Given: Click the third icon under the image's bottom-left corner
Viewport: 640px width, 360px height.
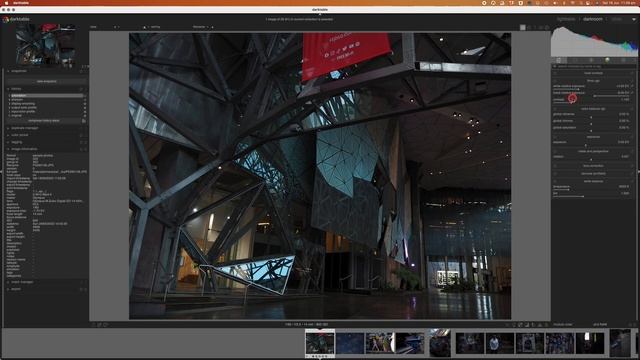Looking at the screenshot, I should (105, 324).
